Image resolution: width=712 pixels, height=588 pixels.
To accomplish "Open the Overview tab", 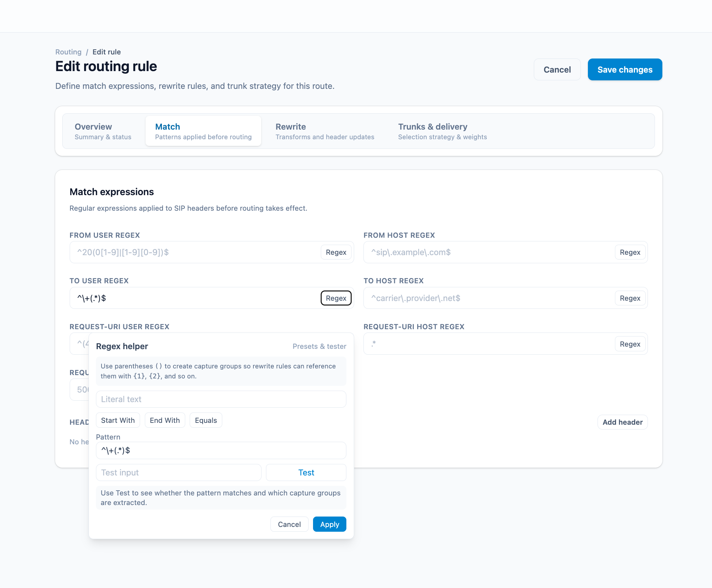I will 103,131.
